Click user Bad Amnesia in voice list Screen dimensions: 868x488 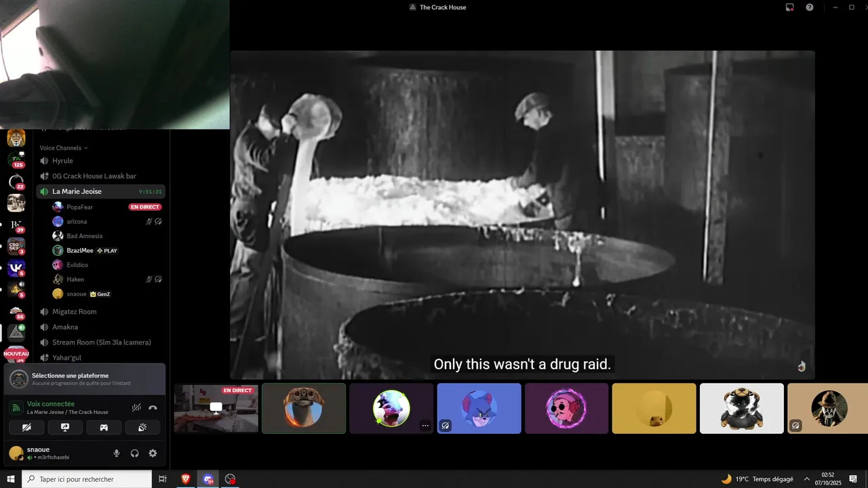coord(85,236)
